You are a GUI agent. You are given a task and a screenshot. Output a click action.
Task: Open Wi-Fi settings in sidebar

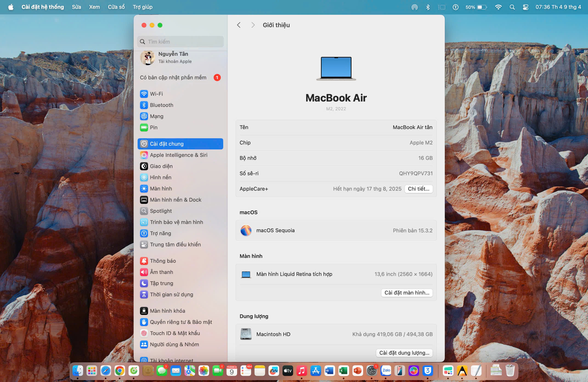pos(180,94)
